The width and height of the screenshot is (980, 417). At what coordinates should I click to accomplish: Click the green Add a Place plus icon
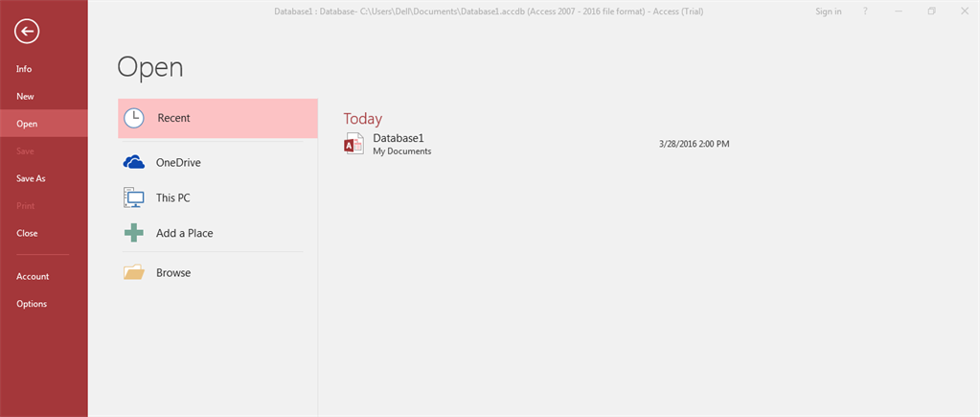[134, 233]
